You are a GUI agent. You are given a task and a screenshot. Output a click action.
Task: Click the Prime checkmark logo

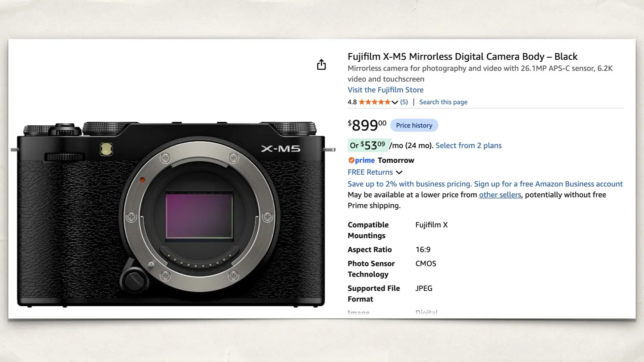click(361, 160)
